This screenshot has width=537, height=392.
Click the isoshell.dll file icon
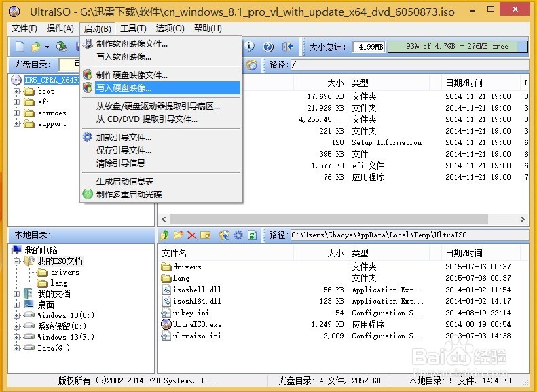point(166,290)
